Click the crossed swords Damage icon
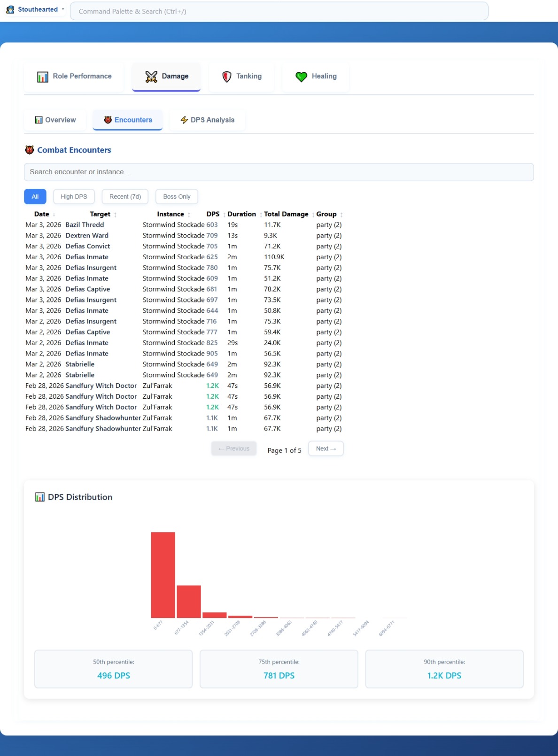The image size is (558, 756). [x=151, y=77]
